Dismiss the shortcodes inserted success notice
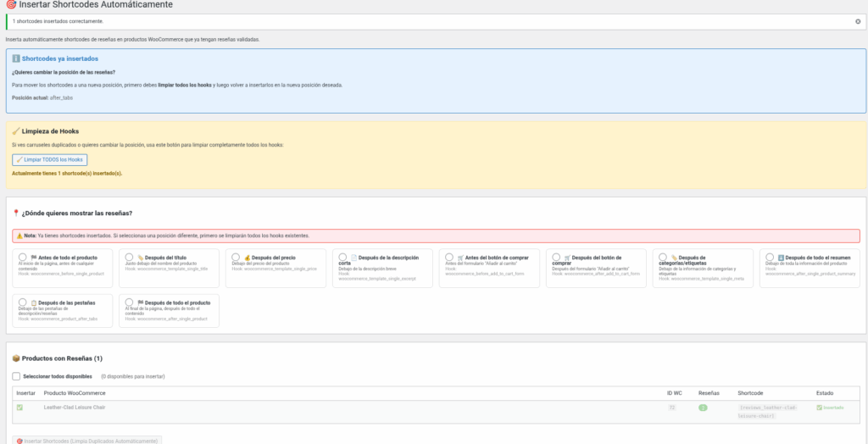The height and width of the screenshot is (444, 868). point(858,21)
